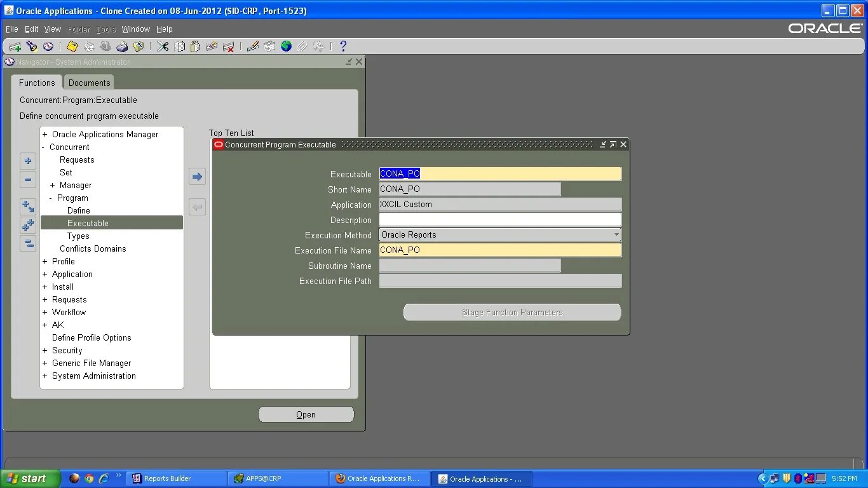868x488 pixels.
Task: Expand Oracle Applications Manager tree node
Action: click(x=44, y=134)
